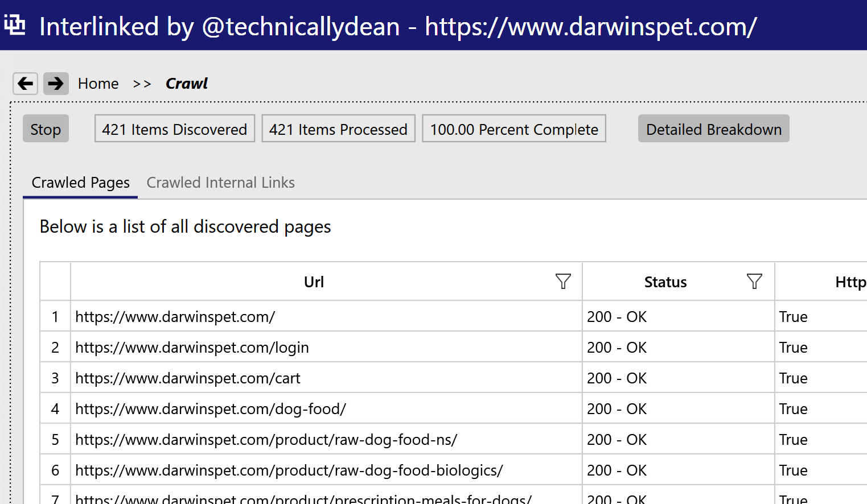Go forward with the right arrow button
The width and height of the screenshot is (867, 504).
point(56,84)
